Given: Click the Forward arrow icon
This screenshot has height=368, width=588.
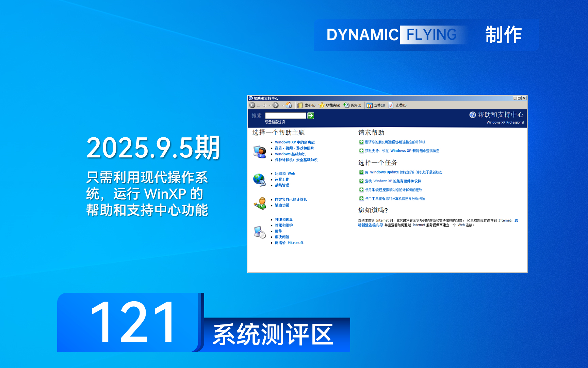Looking at the screenshot, I should coord(276,105).
